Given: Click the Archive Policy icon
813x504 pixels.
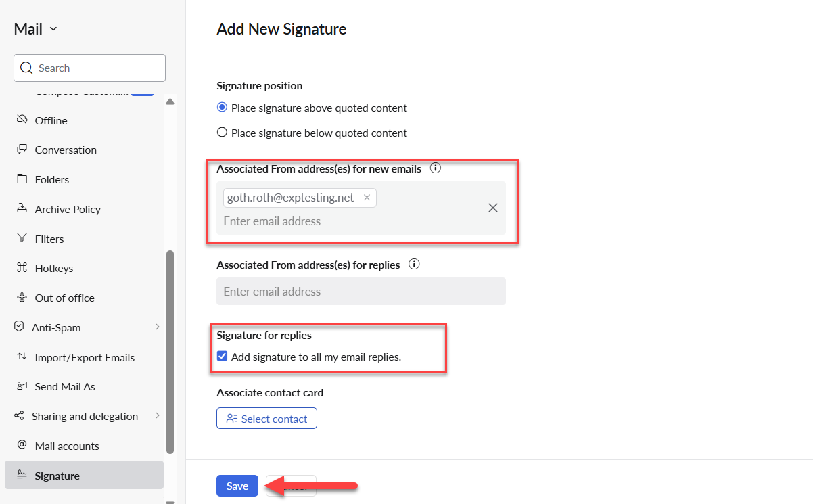Looking at the screenshot, I should point(22,209).
